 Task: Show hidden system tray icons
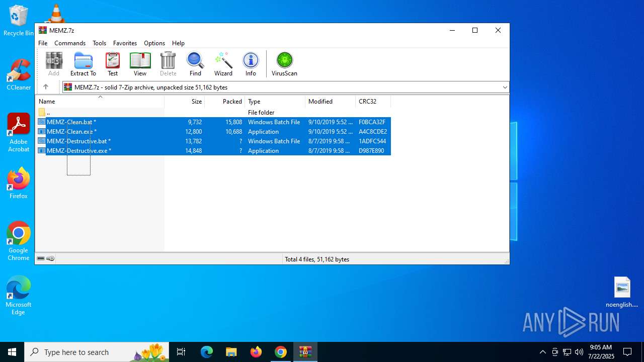(x=542, y=352)
